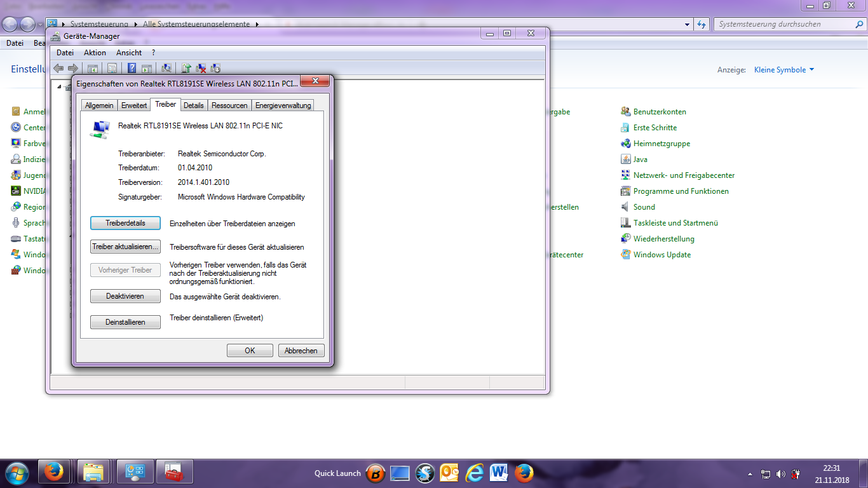Click the taskbar clock showing 22:31

click(x=831, y=467)
